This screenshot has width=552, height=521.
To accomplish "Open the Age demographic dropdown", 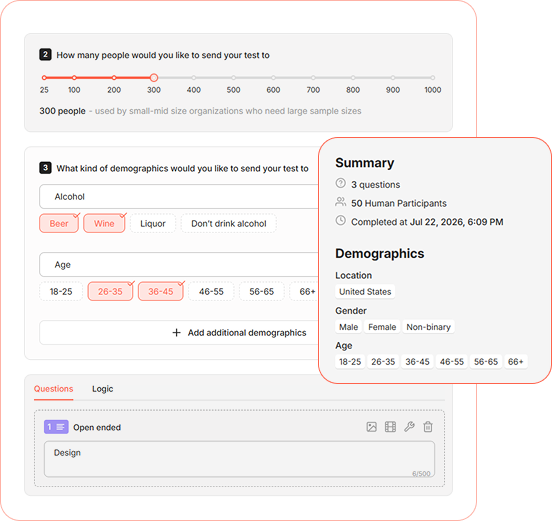I will [179, 264].
